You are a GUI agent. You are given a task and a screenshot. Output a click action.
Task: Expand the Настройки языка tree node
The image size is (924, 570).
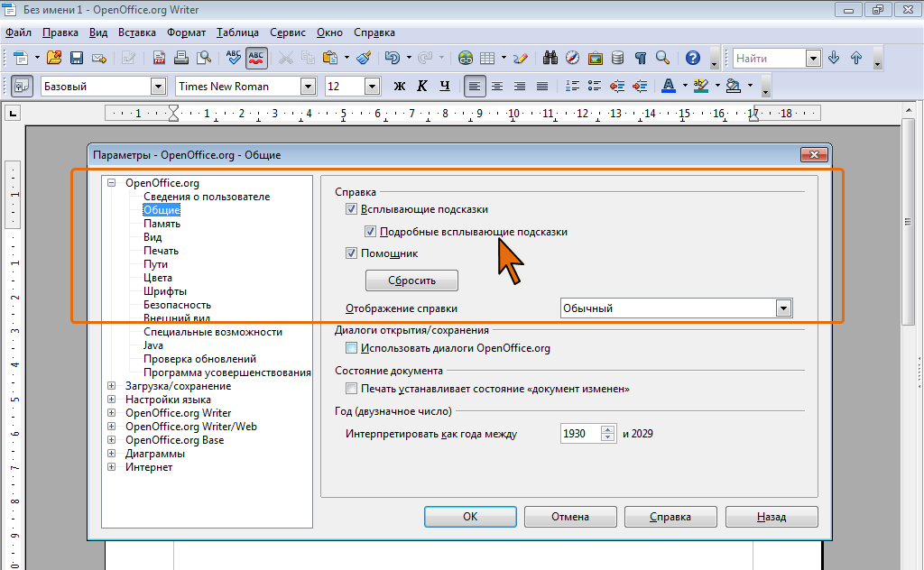111,400
